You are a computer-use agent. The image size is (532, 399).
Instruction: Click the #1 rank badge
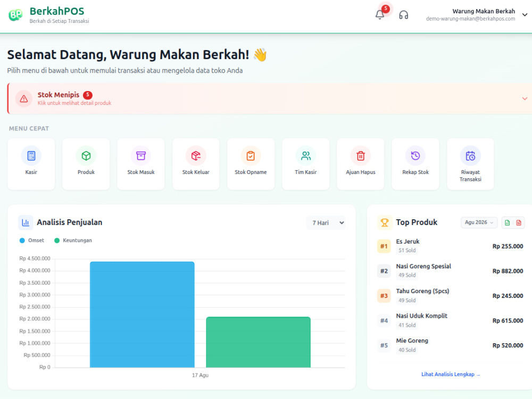tap(384, 246)
